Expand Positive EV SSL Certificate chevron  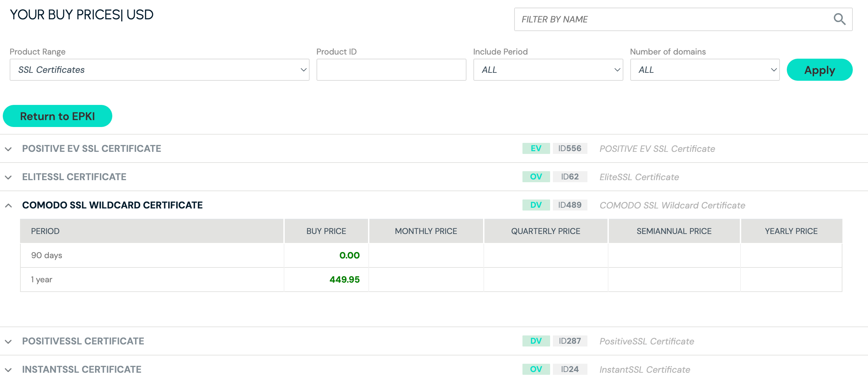tap(9, 149)
